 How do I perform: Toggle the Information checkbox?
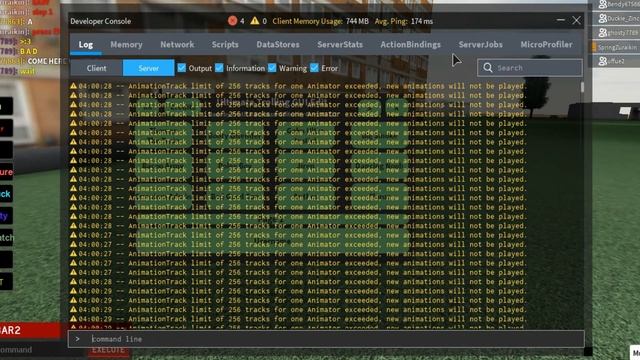pos(219,68)
